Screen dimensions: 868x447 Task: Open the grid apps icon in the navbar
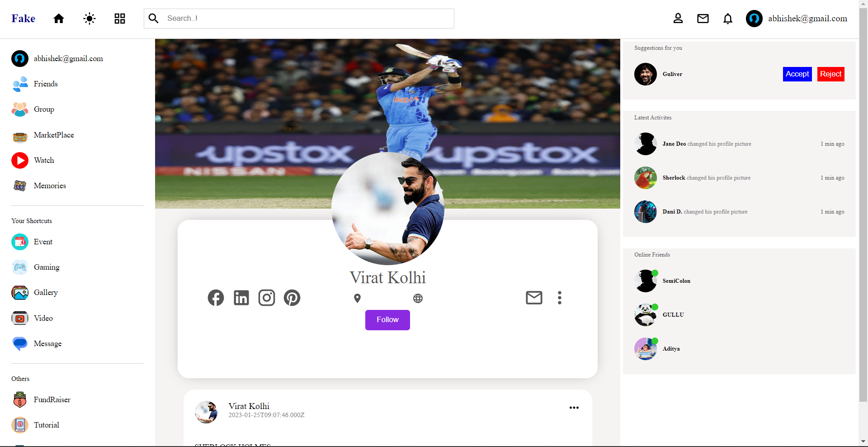click(120, 19)
